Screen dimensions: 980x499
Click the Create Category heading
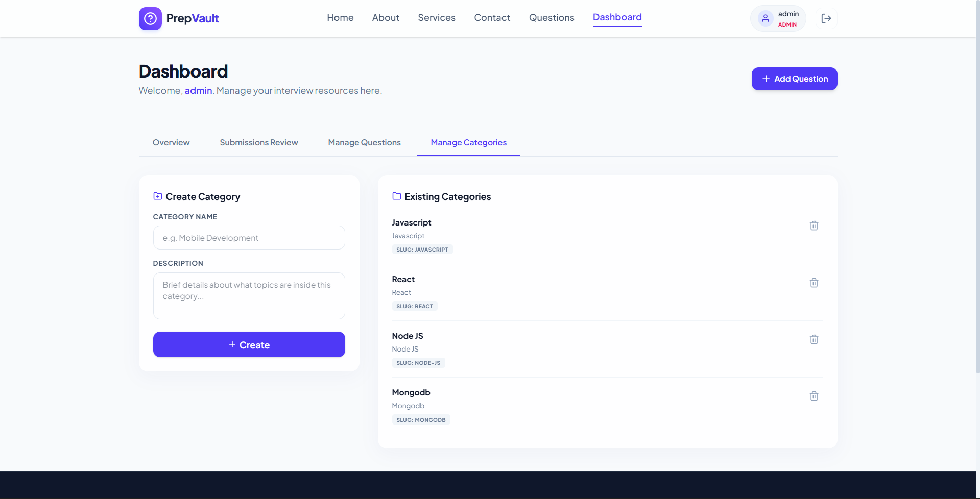point(203,196)
